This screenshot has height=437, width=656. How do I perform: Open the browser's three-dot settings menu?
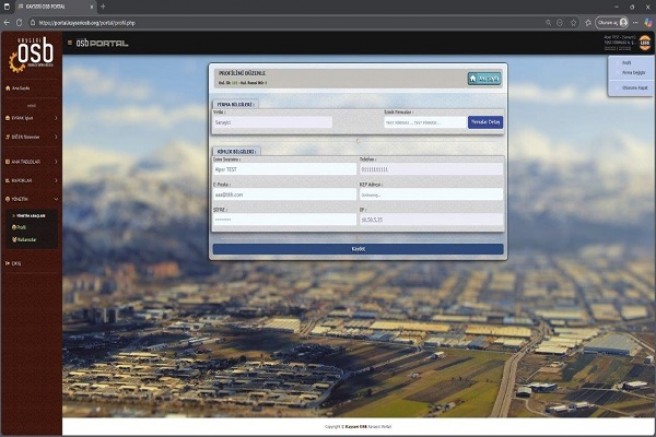636,21
